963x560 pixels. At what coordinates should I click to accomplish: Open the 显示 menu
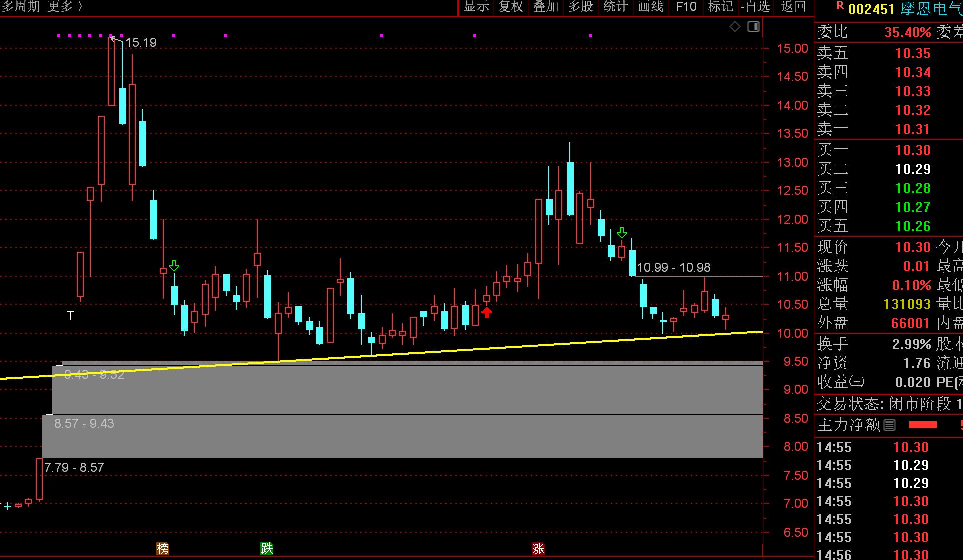click(476, 7)
